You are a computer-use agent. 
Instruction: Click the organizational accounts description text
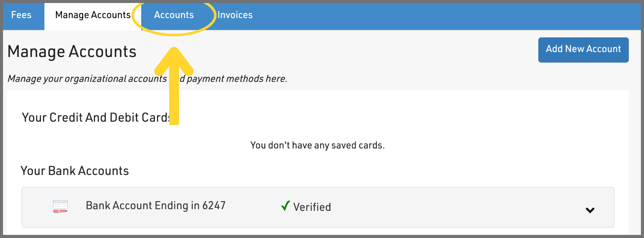pos(87,79)
